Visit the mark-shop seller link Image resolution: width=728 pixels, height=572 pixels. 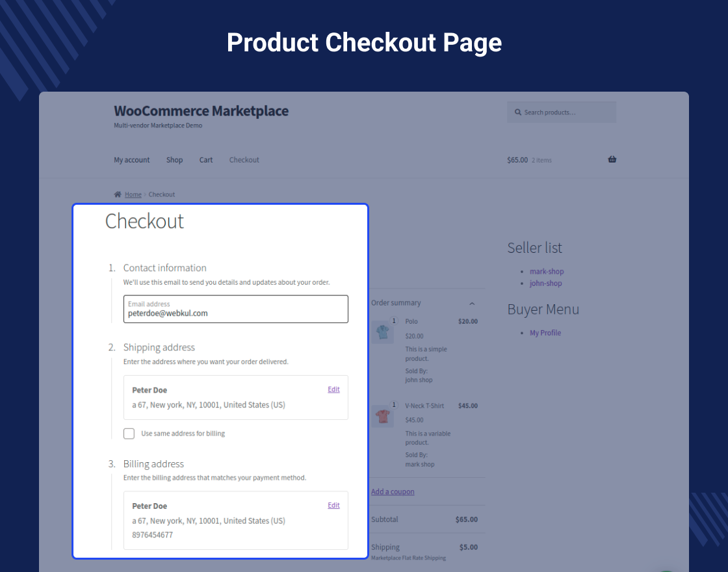[x=546, y=271]
